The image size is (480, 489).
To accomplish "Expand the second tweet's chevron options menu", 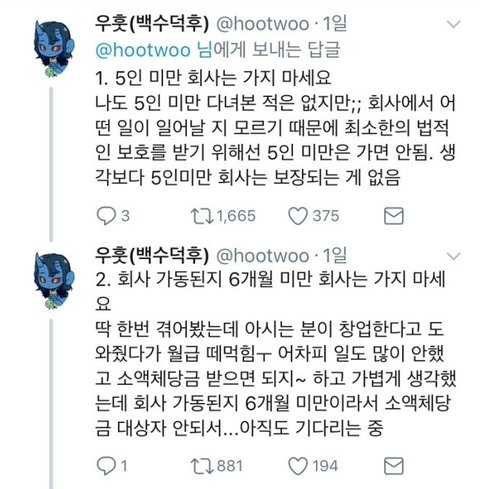I will coord(453,256).
